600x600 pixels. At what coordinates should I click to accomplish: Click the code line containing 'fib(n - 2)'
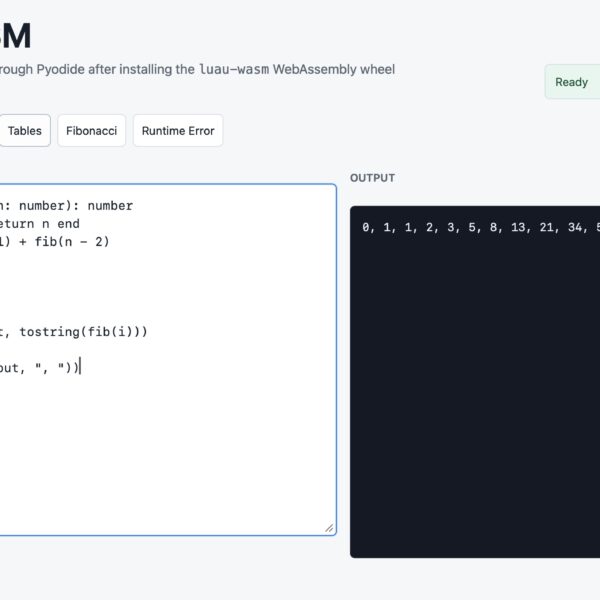pyautogui.click(x=55, y=242)
